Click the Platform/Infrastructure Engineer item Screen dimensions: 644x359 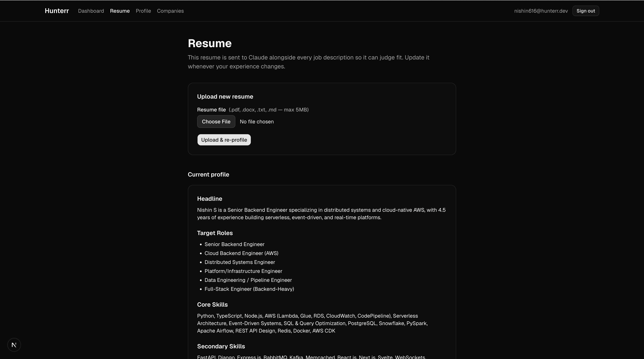pos(243,271)
